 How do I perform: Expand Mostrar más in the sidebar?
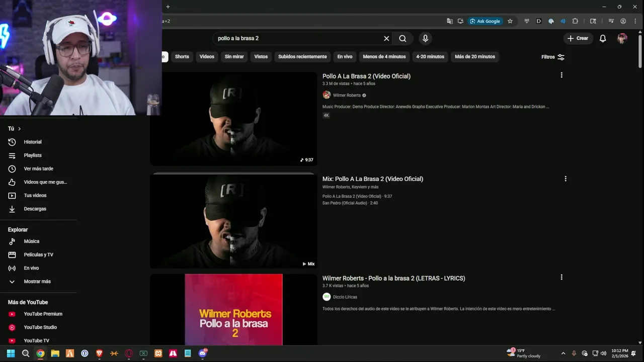click(38, 282)
